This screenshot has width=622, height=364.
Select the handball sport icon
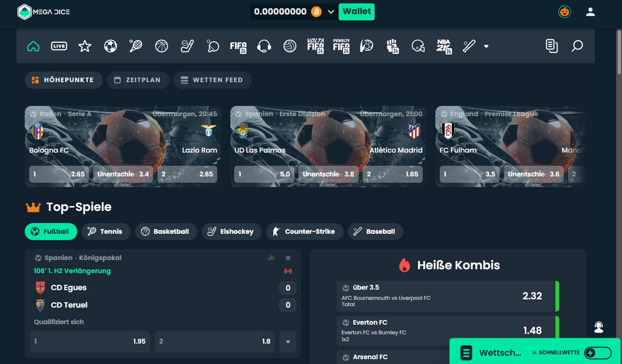tap(367, 46)
